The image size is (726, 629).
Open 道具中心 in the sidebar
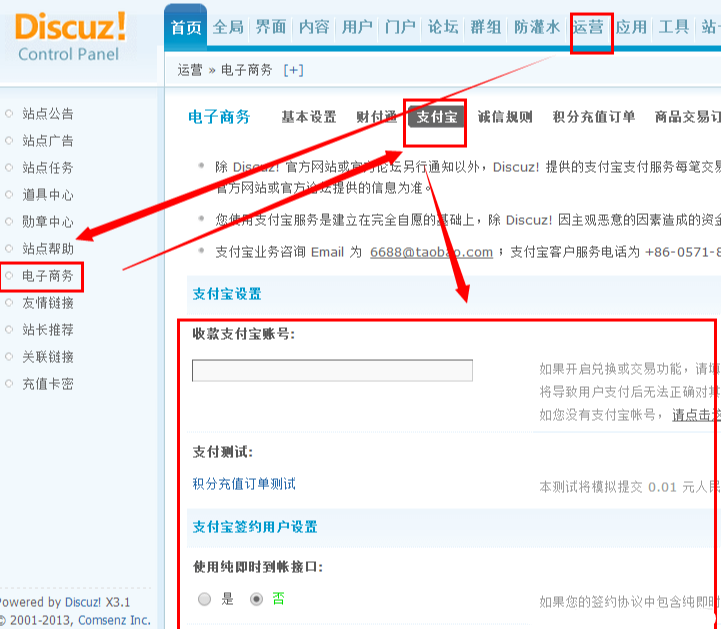click(48, 195)
